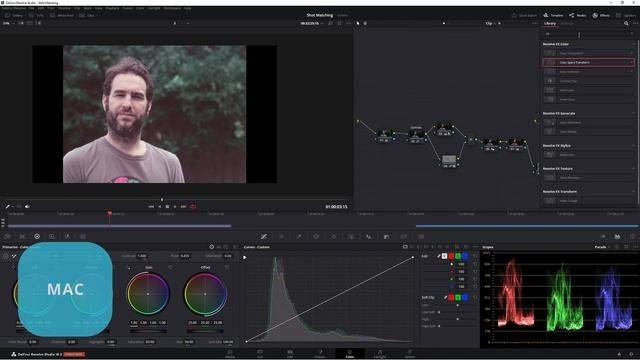The width and height of the screenshot is (640, 360).
Task: Select the Library tab in effects panel
Action: pos(550,23)
